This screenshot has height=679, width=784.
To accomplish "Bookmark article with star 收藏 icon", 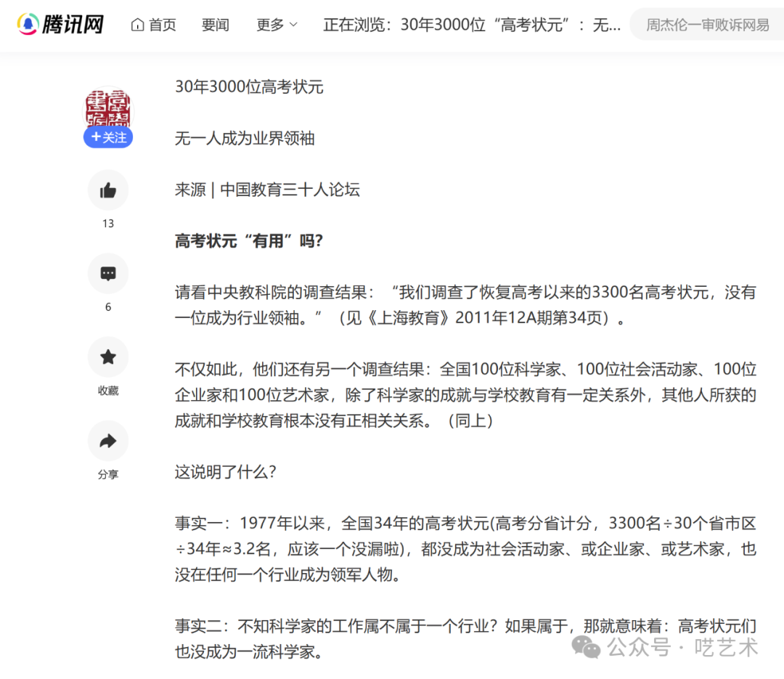I will (108, 357).
